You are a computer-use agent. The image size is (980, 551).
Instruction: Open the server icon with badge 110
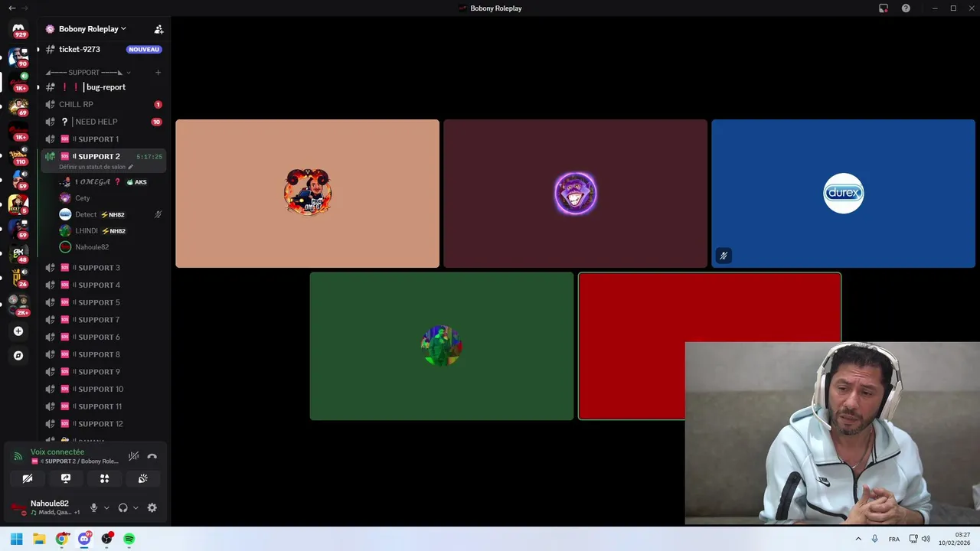[x=18, y=155]
